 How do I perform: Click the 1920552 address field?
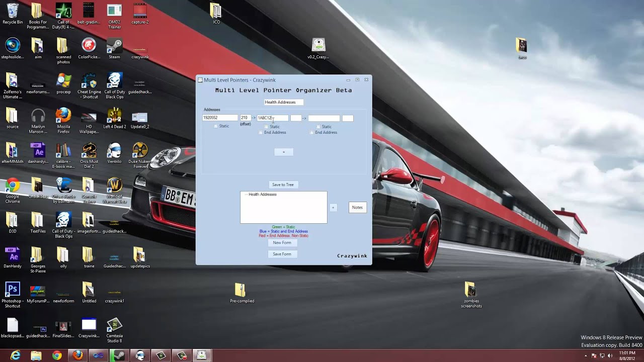click(220, 118)
